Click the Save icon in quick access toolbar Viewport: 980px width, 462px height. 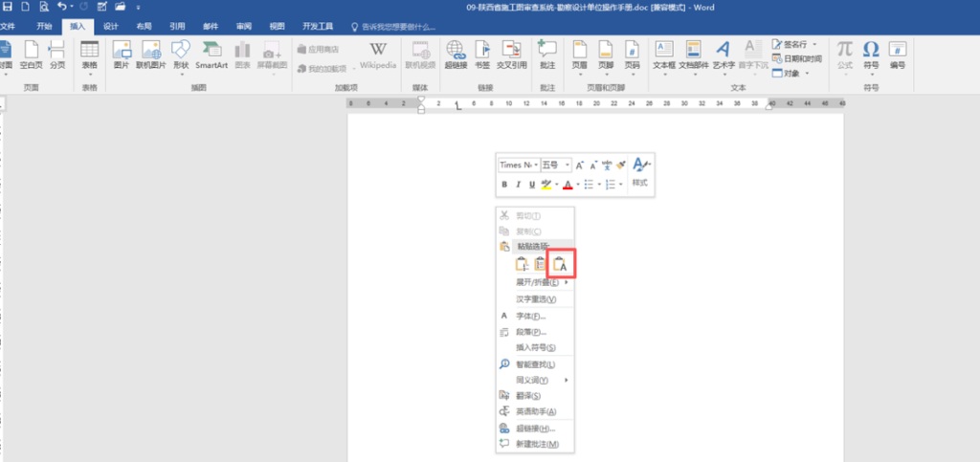click(x=7, y=7)
